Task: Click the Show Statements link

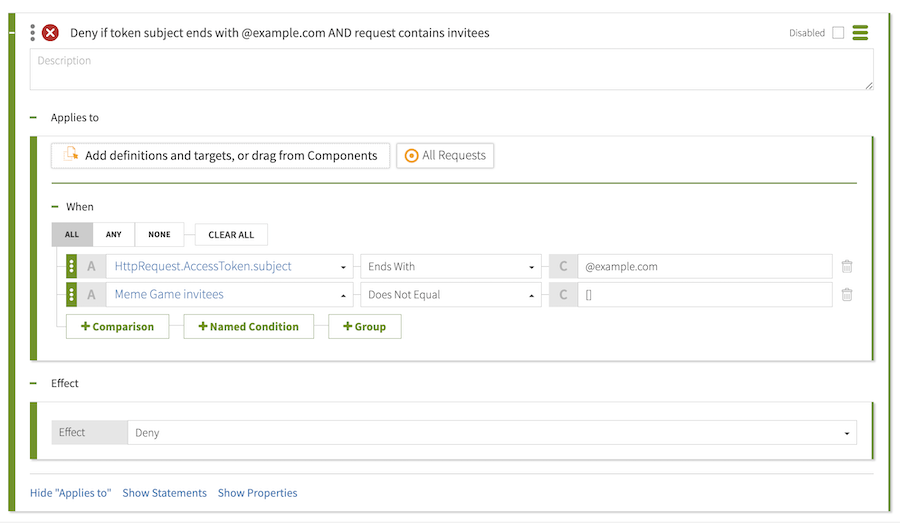Action: click(164, 493)
